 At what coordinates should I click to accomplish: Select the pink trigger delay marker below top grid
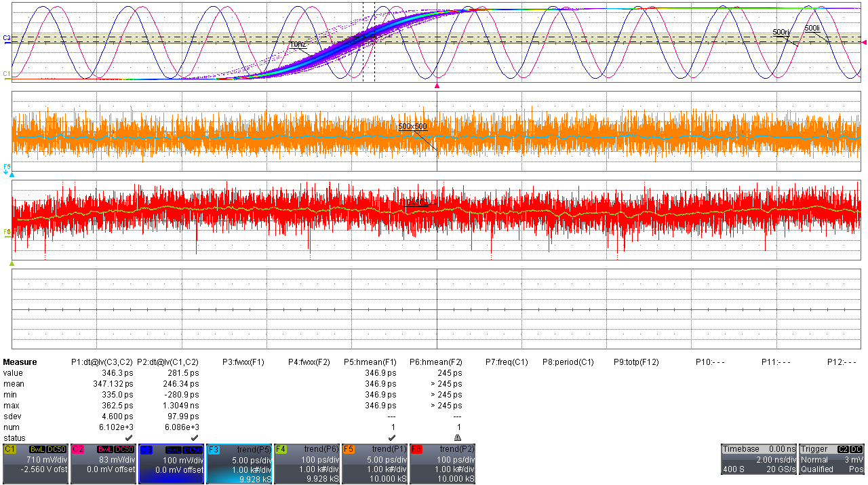[x=437, y=87]
